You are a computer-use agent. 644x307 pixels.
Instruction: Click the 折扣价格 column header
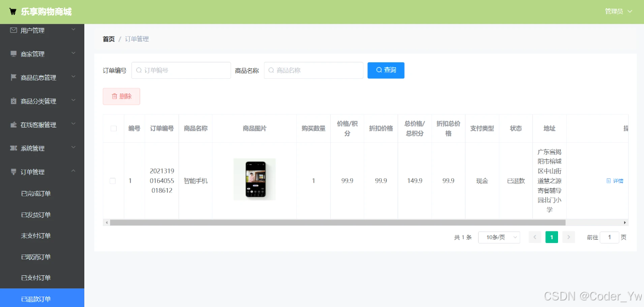(x=381, y=129)
